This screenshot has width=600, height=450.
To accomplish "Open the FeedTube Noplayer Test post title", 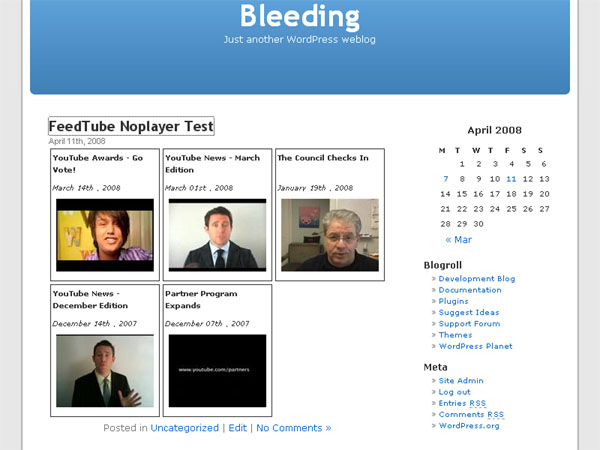I will [x=131, y=126].
